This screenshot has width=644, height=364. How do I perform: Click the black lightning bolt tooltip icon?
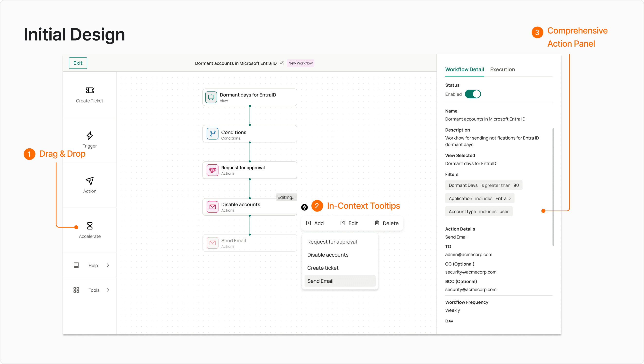tap(304, 207)
